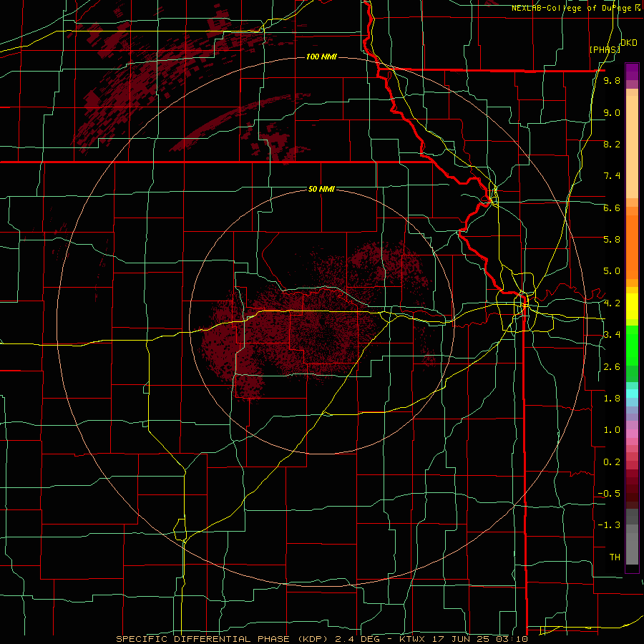Screen dimensions: 644x644
Task: Click the 8.2 scale value
Action: pos(612,144)
